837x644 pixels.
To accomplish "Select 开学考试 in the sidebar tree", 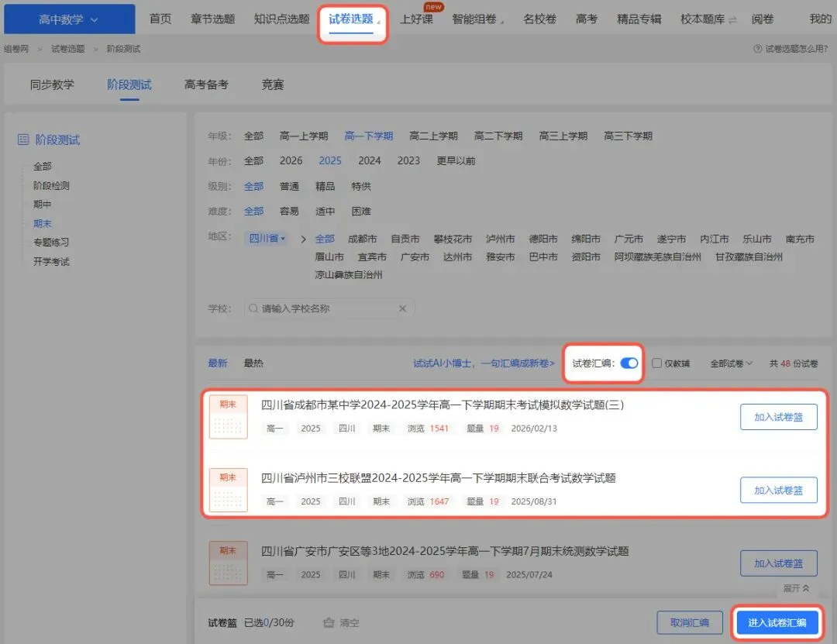I will 51,261.
